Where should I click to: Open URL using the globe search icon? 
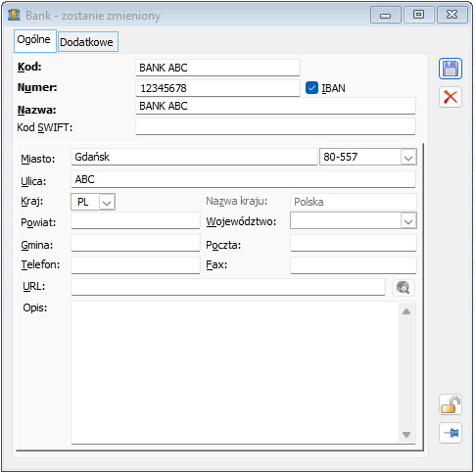(404, 288)
